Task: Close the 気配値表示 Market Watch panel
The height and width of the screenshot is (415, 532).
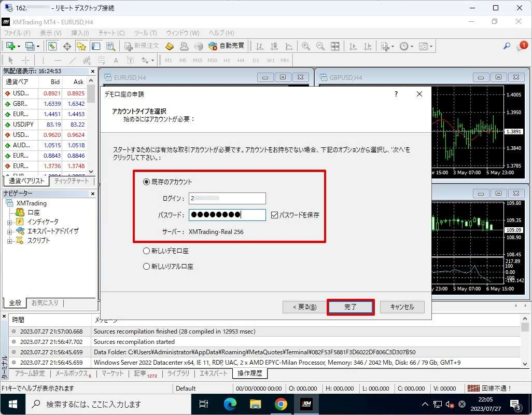Action: (x=93, y=71)
